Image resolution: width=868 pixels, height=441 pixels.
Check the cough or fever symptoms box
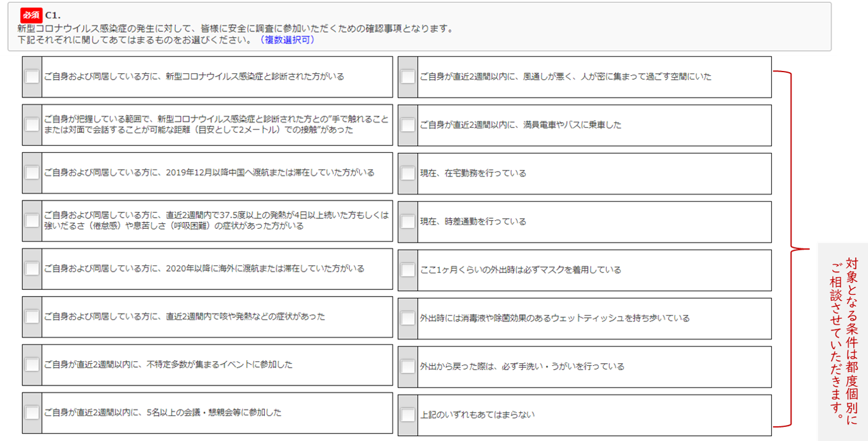pos(32,316)
